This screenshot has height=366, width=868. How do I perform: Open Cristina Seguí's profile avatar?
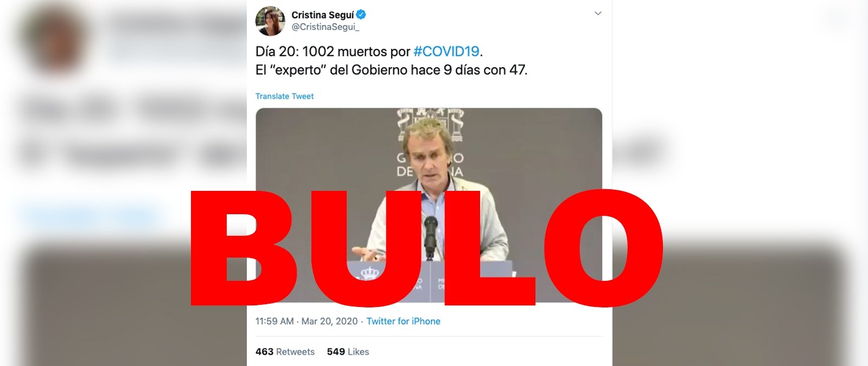coord(270,21)
